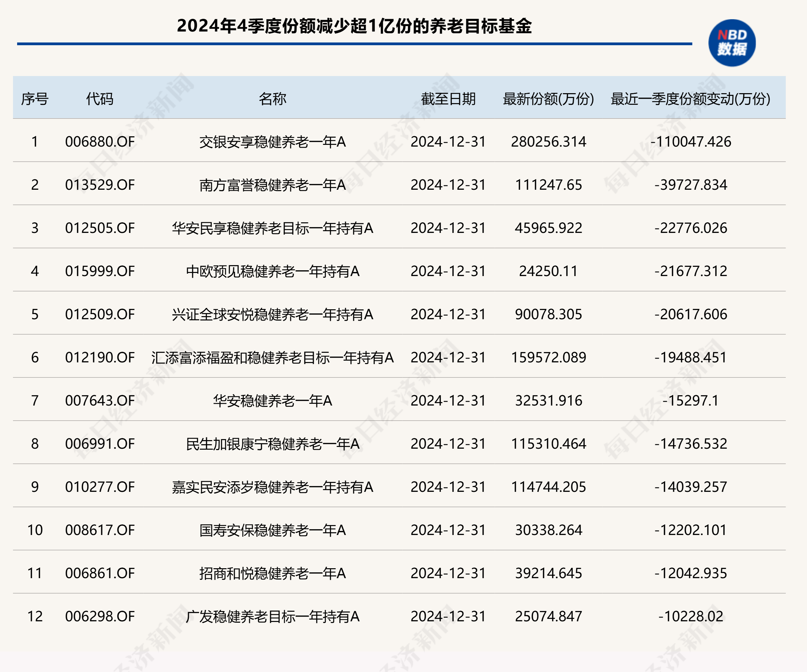Click share value 25074.847
Image resolution: width=807 pixels, height=672 pixels.
(548, 616)
